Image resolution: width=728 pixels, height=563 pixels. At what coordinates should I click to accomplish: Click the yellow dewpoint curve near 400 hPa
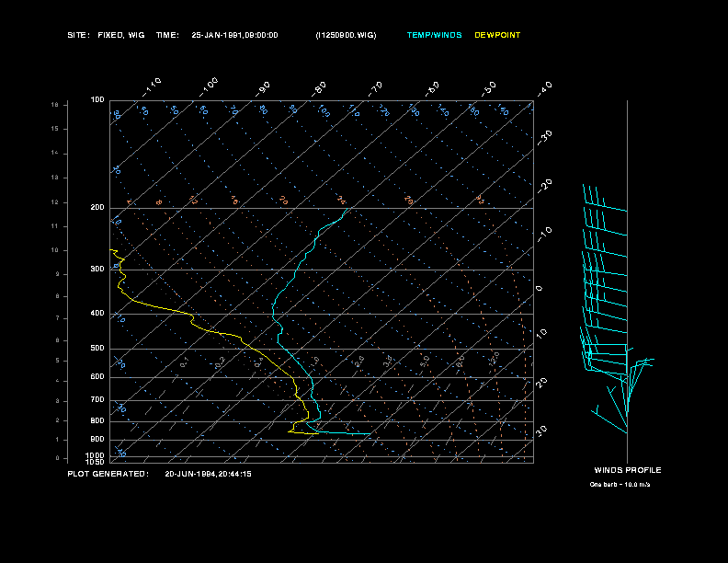[x=189, y=314]
